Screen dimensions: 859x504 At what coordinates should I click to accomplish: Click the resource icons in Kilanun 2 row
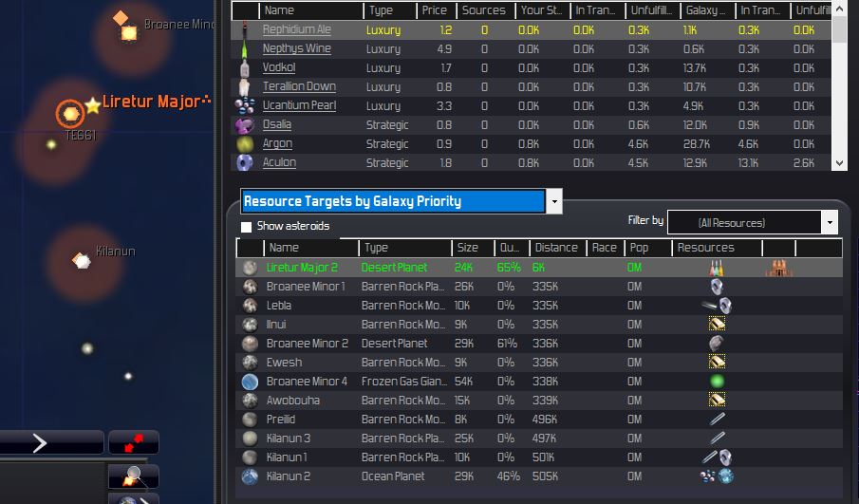click(718, 476)
